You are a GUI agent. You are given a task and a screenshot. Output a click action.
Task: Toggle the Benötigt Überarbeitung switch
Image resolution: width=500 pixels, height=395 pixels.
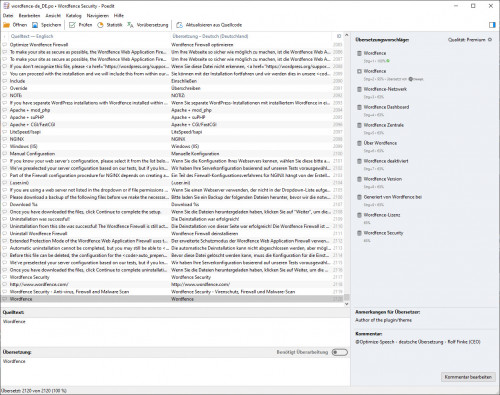point(340,352)
